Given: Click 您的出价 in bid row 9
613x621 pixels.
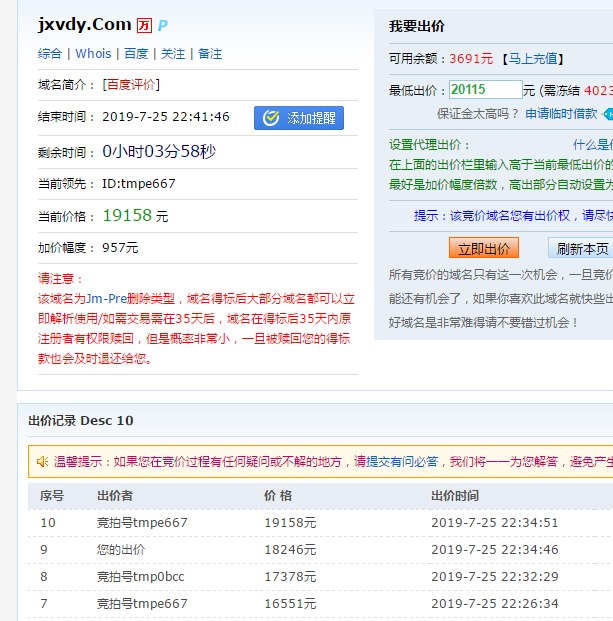Looking at the screenshot, I should 121,550.
